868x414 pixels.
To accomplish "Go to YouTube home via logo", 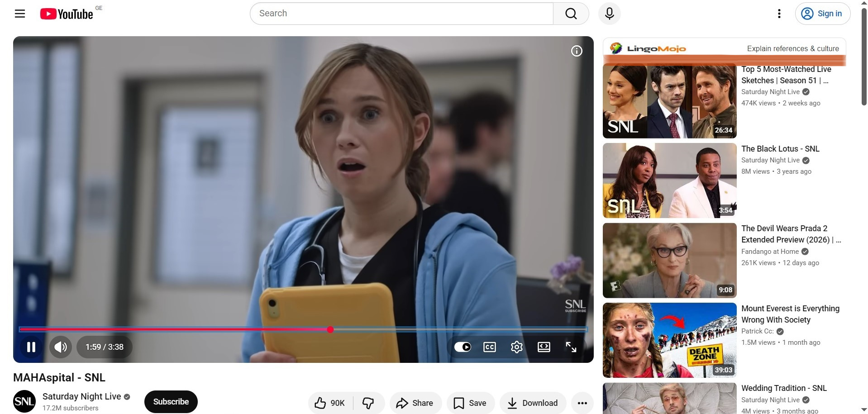I will pos(67,14).
